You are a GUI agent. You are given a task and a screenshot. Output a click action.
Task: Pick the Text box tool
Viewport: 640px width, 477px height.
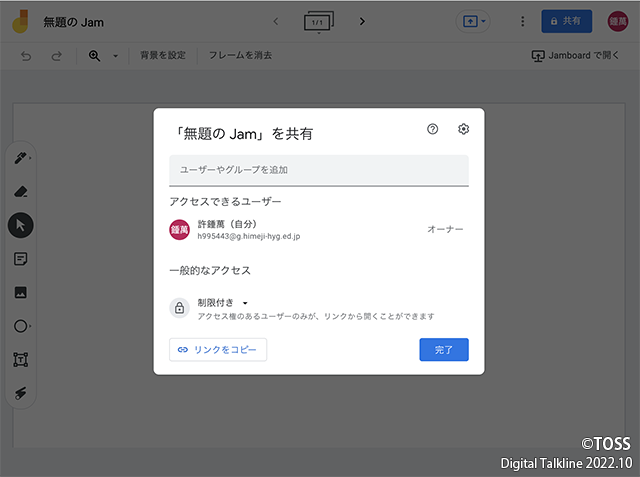[x=20, y=359]
